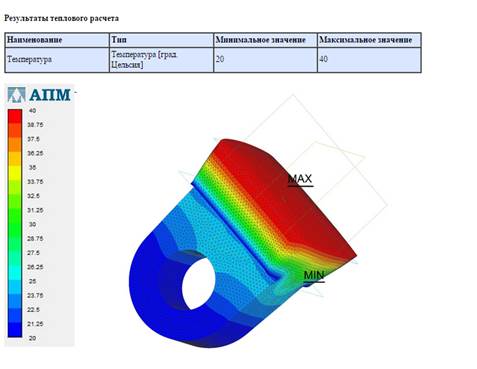This screenshot has width=477, height=369.
Task: Click the "Тип" table header cell
Action: coord(161,40)
